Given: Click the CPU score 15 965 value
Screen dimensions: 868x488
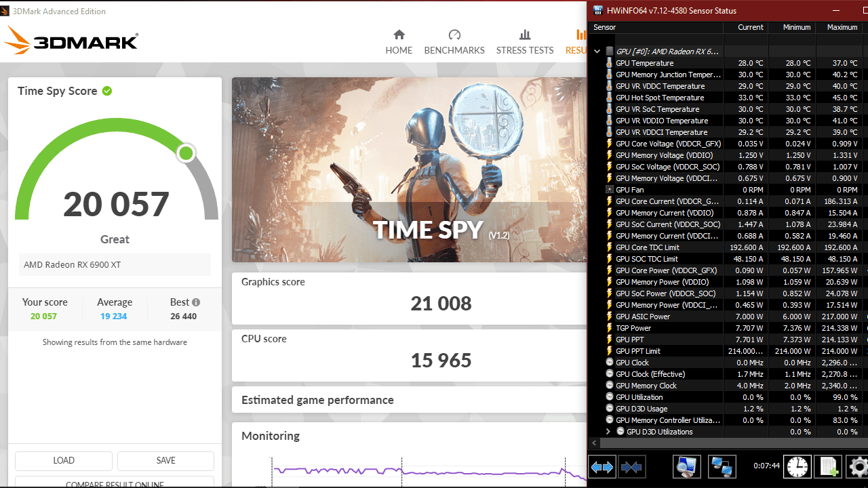Looking at the screenshot, I should 441,361.
